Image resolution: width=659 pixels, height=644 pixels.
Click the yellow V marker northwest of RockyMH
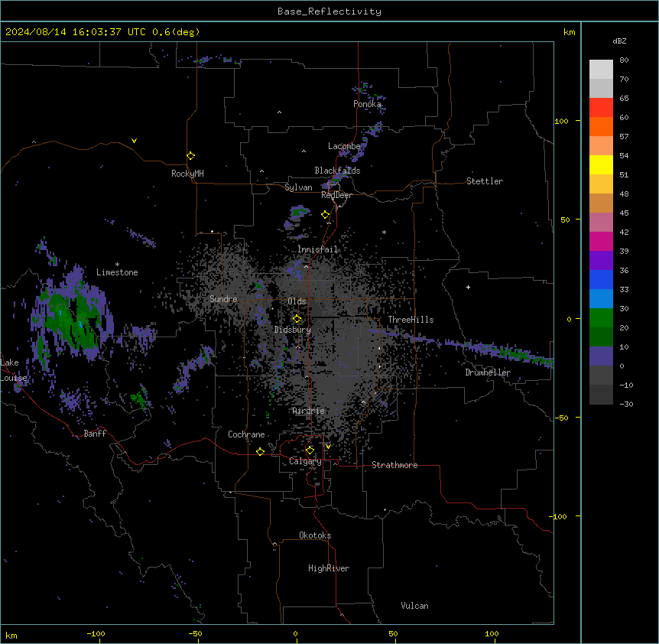coord(134,141)
